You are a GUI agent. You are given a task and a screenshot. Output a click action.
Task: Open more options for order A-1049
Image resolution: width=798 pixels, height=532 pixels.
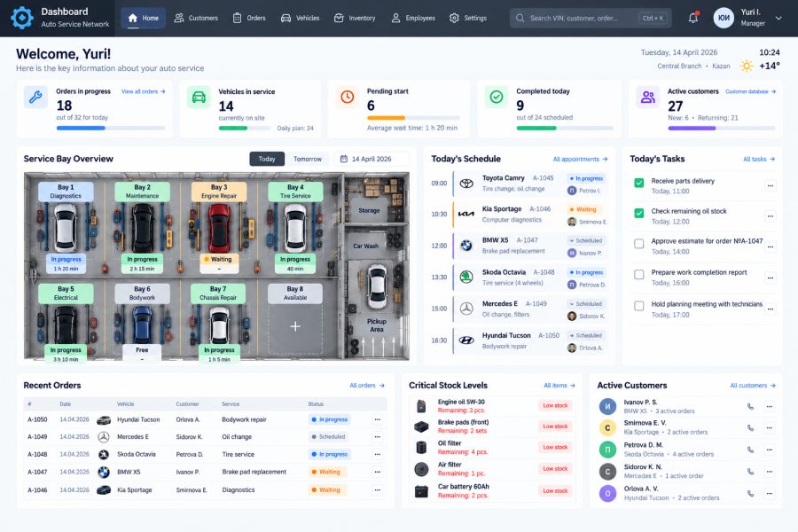[377, 437]
